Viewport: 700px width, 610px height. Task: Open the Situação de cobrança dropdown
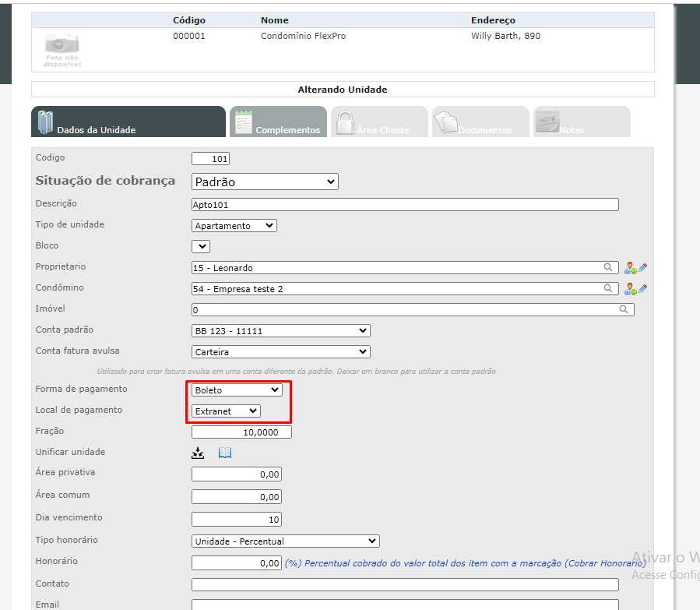tap(265, 182)
